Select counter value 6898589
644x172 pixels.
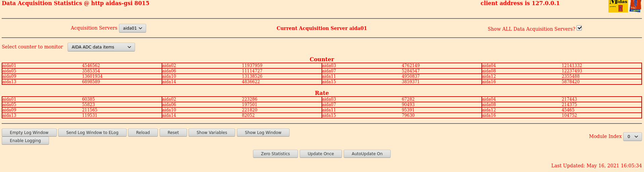click(x=91, y=82)
